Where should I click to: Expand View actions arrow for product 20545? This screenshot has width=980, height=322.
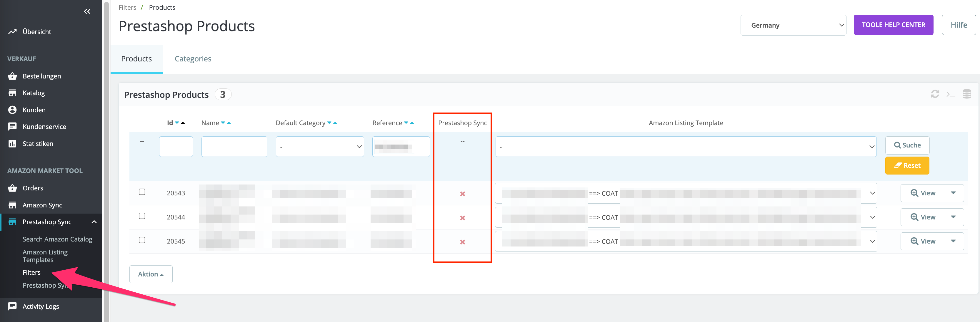click(953, 241)
